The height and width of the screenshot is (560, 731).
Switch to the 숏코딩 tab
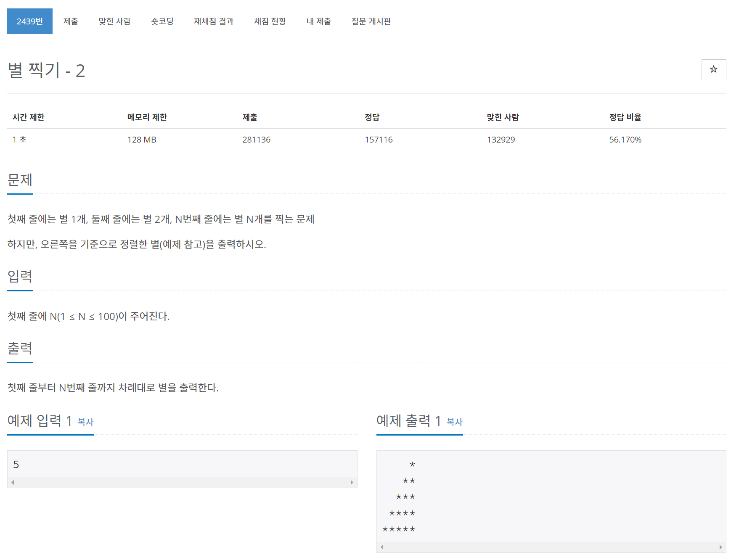click(162, 21)
